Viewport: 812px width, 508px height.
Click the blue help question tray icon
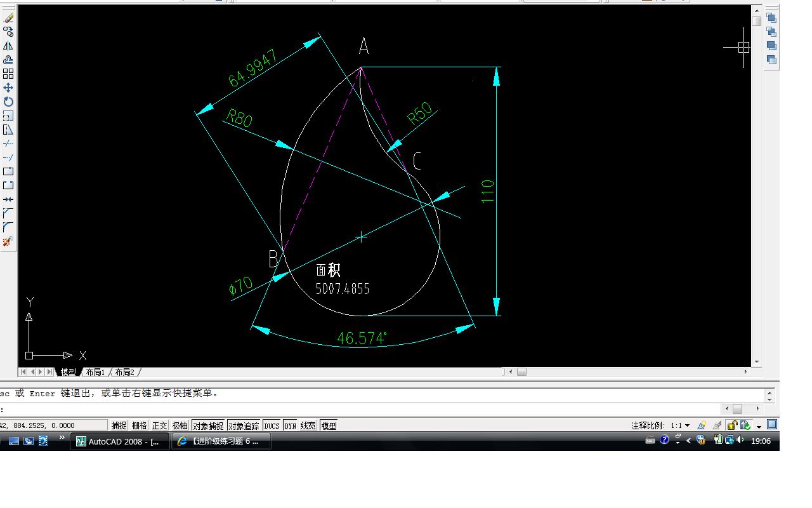[x=664, y=440]
